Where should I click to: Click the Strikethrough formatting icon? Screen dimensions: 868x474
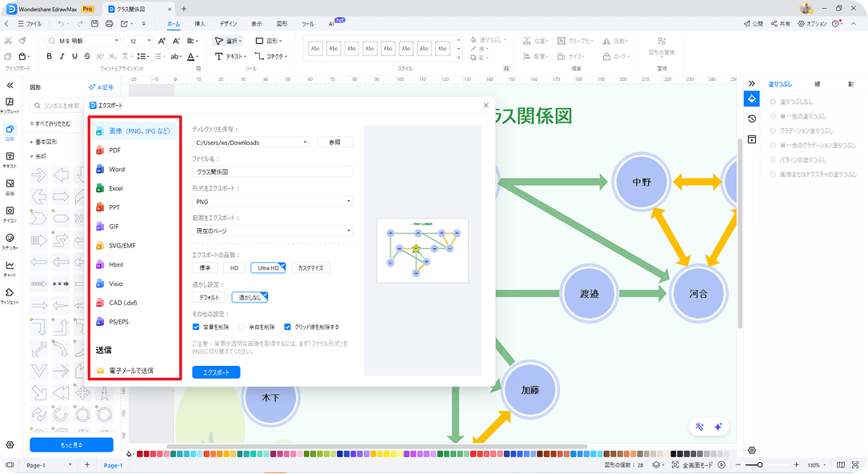pos(87,57)
